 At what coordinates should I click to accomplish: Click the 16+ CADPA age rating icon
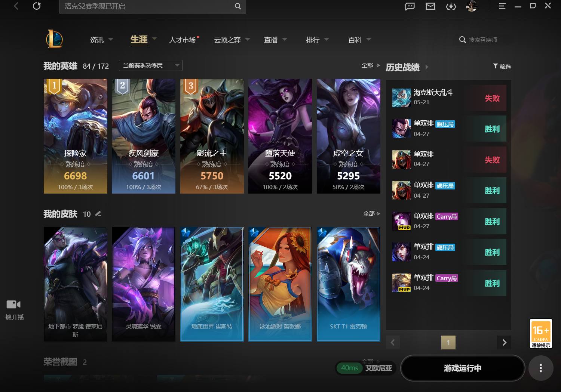click(541, 333)
